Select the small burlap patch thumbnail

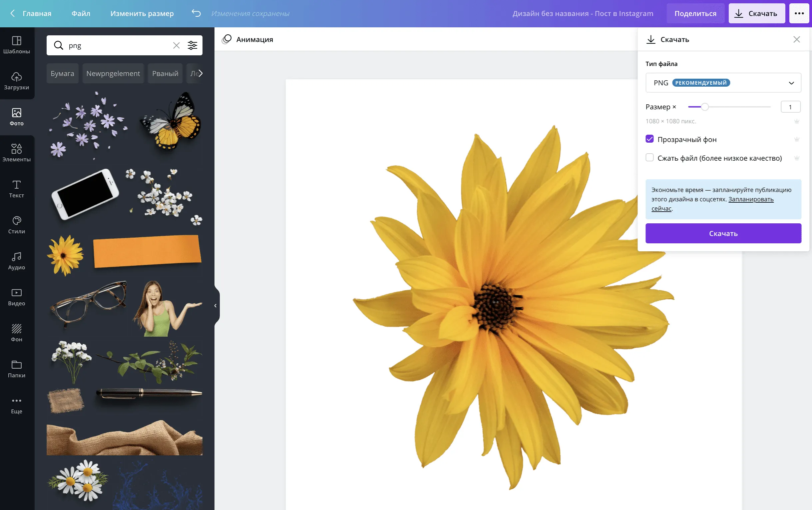coord(65,400)
